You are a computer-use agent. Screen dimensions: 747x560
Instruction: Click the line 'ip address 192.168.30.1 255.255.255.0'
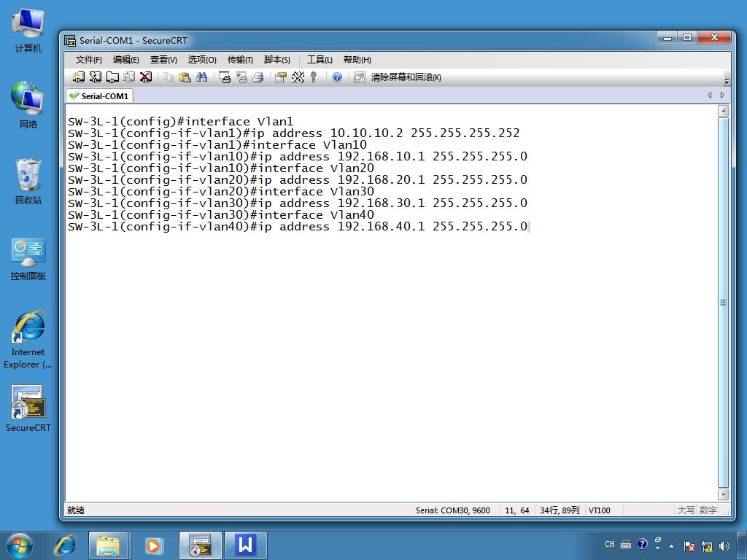click(298, 203)
